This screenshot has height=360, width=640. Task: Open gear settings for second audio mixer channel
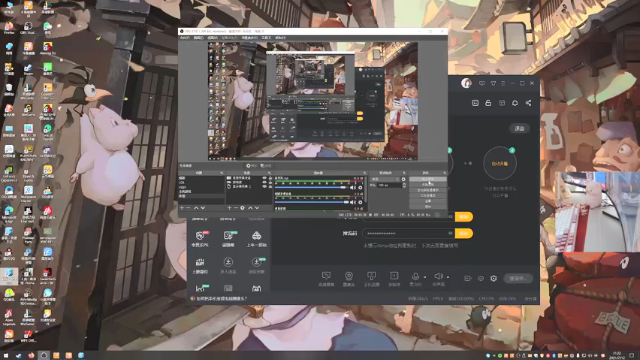tap(360, 202)
